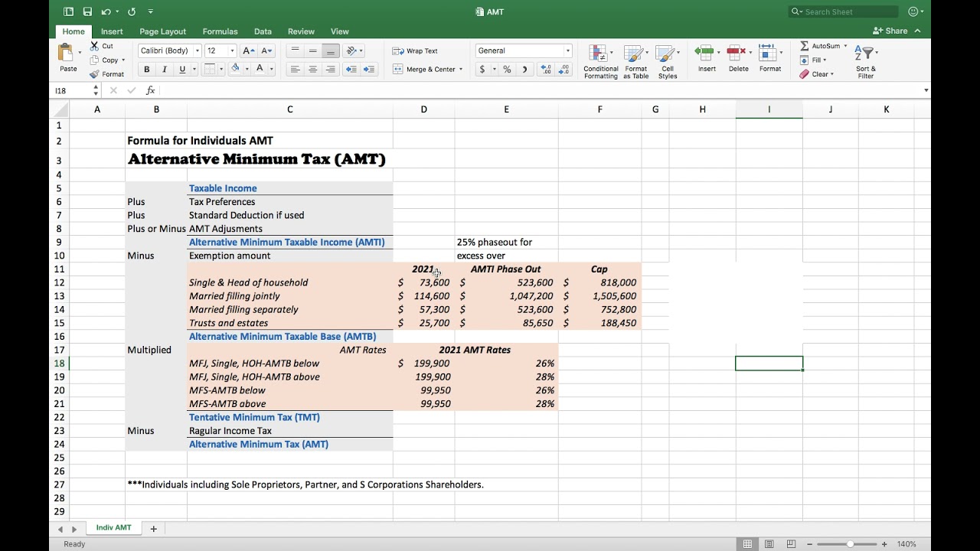Apply percent style to the cell
This screenshot has width=980, height=551.
507,69
